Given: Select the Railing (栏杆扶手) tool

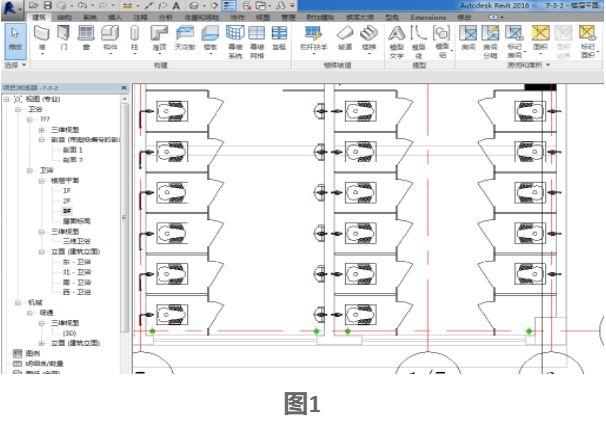Looking at the screenshot, I should (x=313, y=39).
